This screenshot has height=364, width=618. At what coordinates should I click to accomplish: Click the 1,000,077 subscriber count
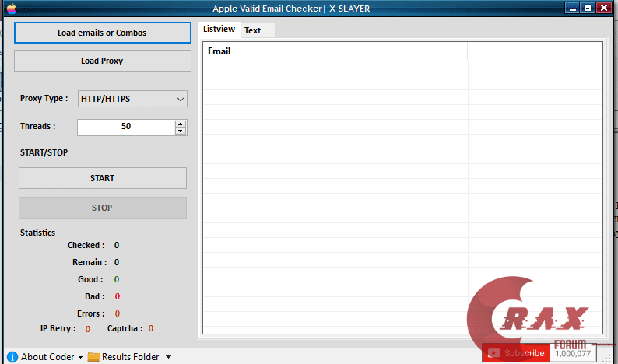tap(573, 354)
